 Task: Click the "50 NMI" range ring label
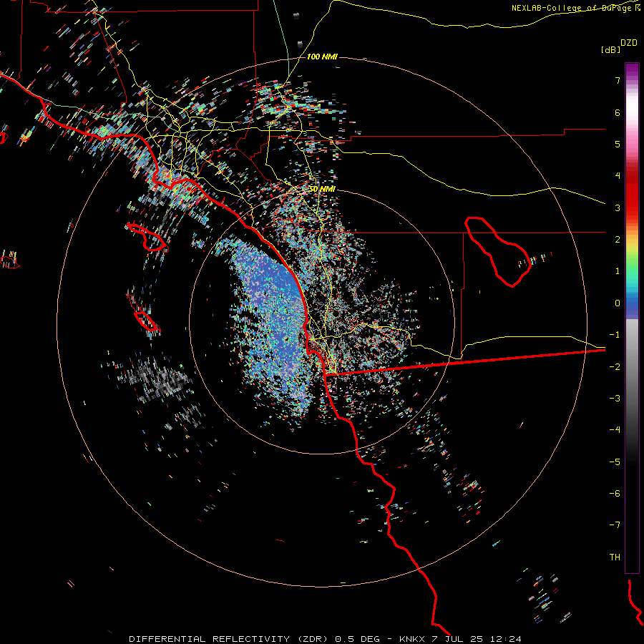point(322,189)
